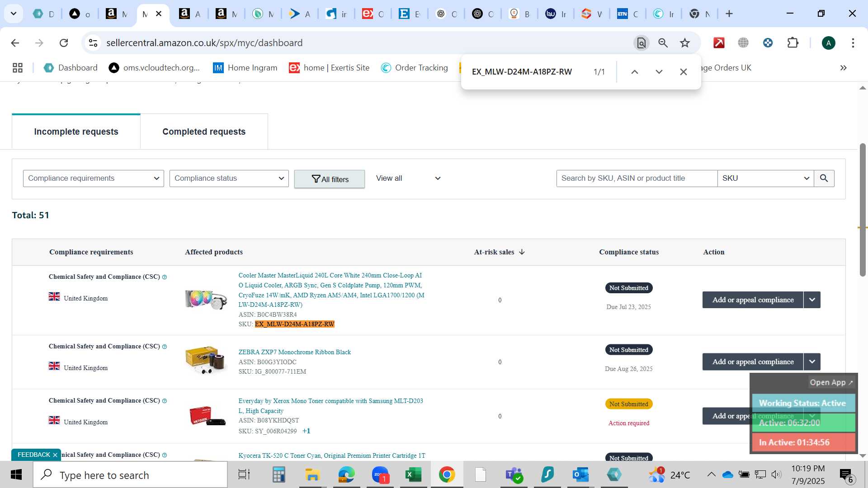The width and height of the screenshot is (868, 488).
Task: Open Compliance requirements dropdown
Action: pos(94,178)
